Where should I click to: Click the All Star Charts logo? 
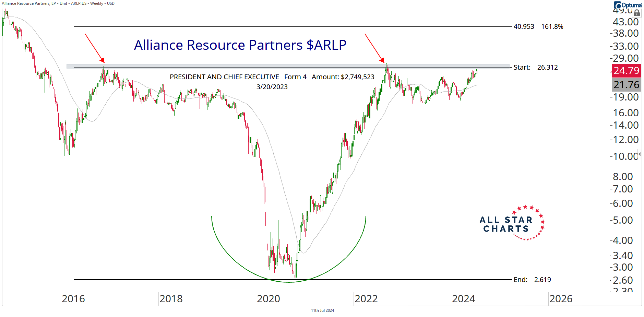coord(512,224)
